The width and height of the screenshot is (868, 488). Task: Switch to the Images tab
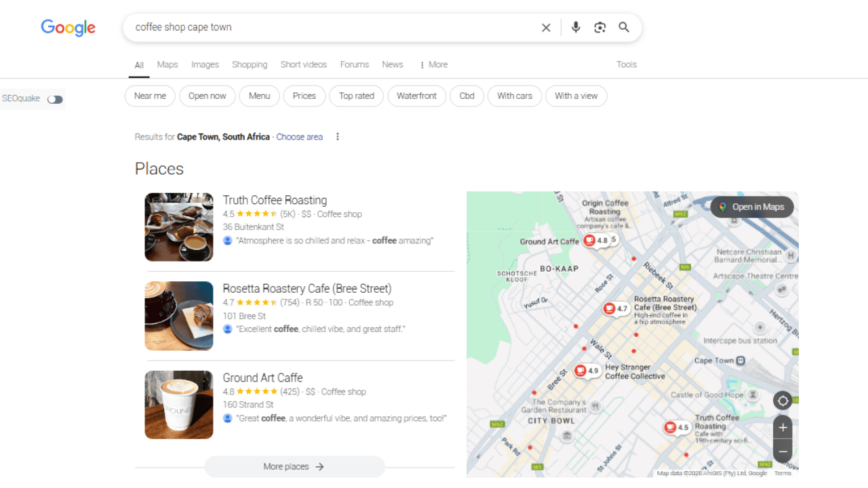(x=205, y=64)
